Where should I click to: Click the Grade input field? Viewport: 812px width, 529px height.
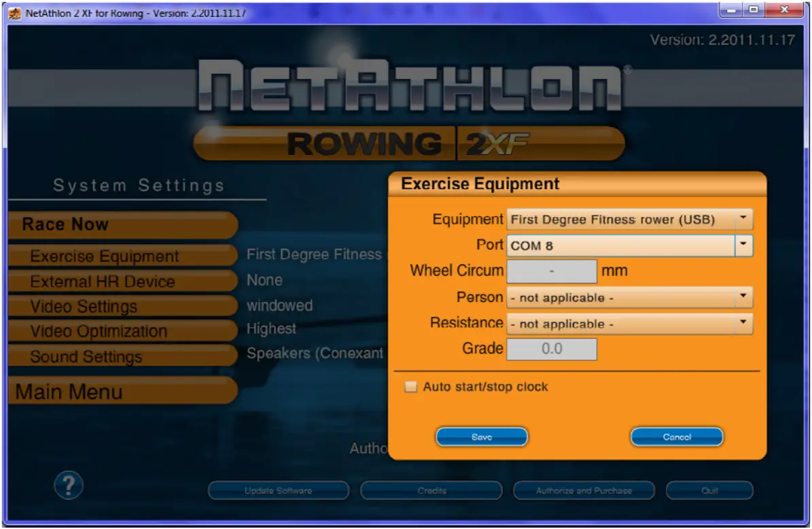click(x=552, y=349)
